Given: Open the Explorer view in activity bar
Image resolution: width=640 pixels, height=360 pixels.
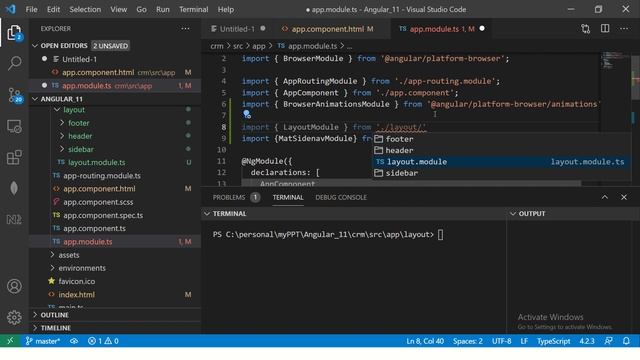Looking at the screenshot, I should (x=14, y=33).
